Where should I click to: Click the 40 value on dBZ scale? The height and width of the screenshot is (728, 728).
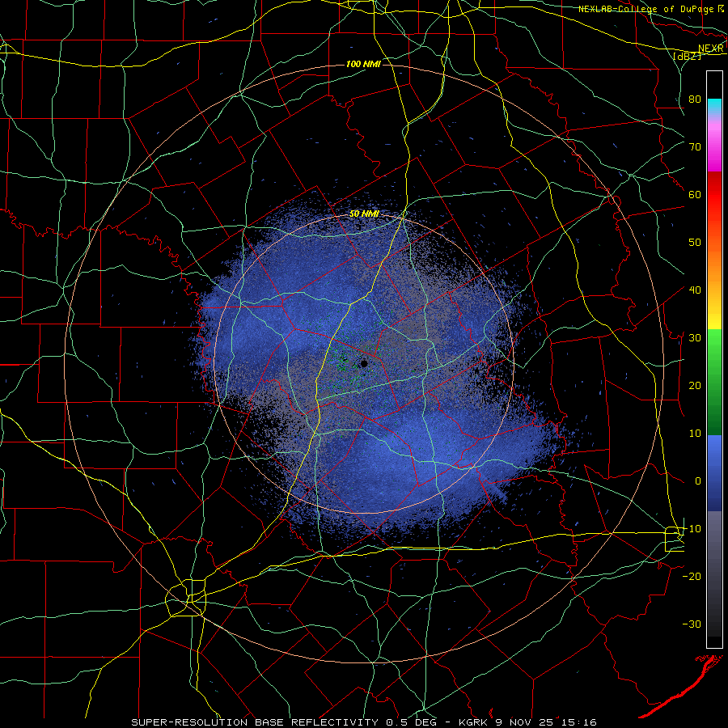695,290
